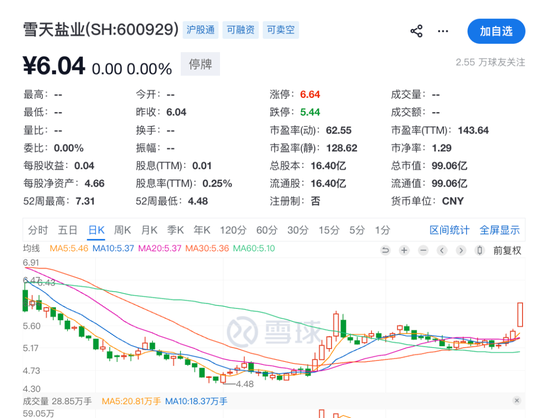Click 市净率 value 1.29
550x418 pixels.
point(442,148)
